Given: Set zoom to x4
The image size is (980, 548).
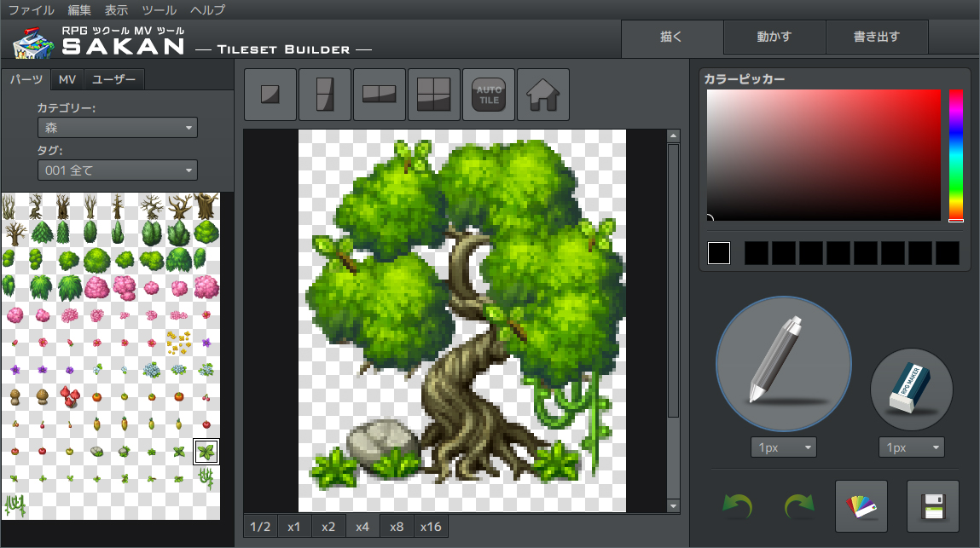Looking at the screenshot, I should [362, 527].
